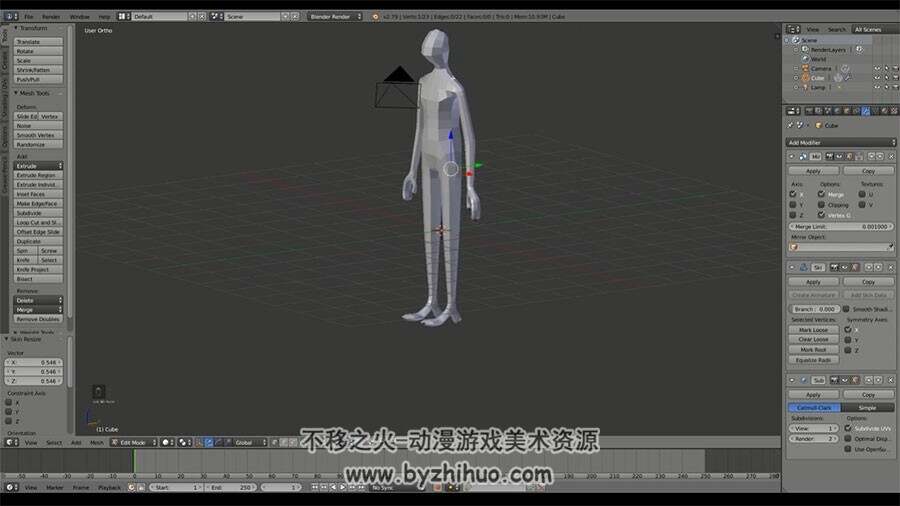Open the Add Modifier dropdown
This screenshot has height=506, width=900.
[x=841, y=142]
